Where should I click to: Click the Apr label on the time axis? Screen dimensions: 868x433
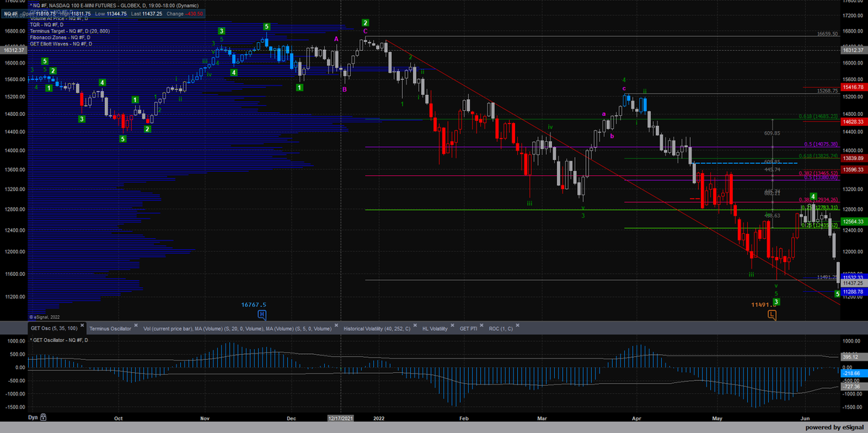636,419
